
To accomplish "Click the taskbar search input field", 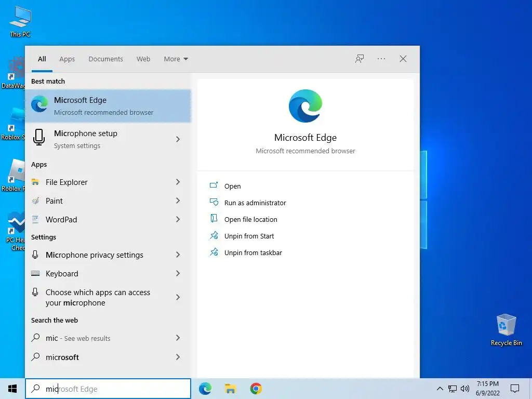I will 108,389.
